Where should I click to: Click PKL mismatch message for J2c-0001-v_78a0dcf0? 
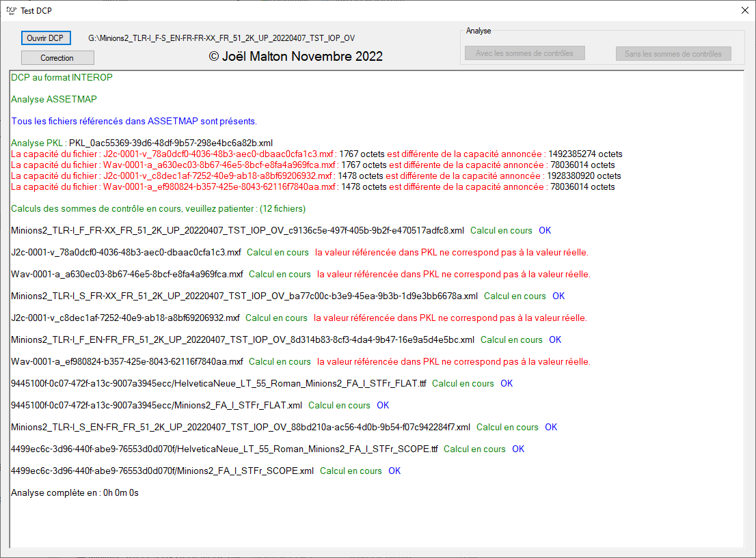(452, 253)
